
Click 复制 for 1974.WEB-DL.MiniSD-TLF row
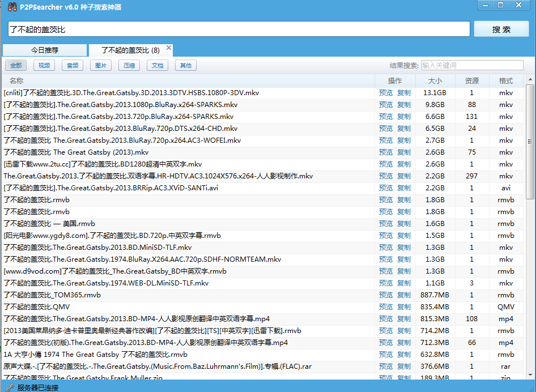pos(404,283)
